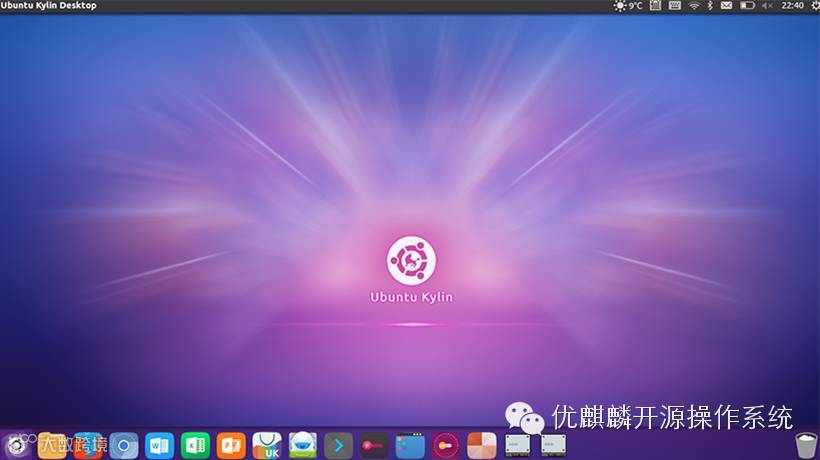The width and height of the screenshot is (820, 460).
Task: Open the green X spreadsheet icon
Action: pos(195,446)
